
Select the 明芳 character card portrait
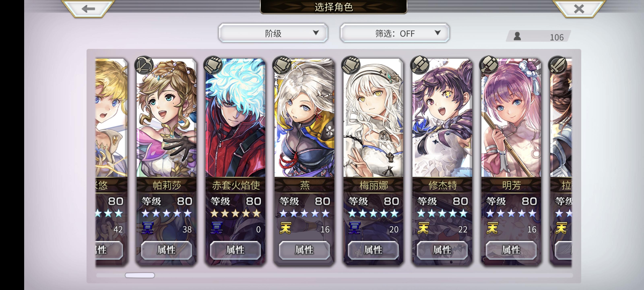click(511, 118)
